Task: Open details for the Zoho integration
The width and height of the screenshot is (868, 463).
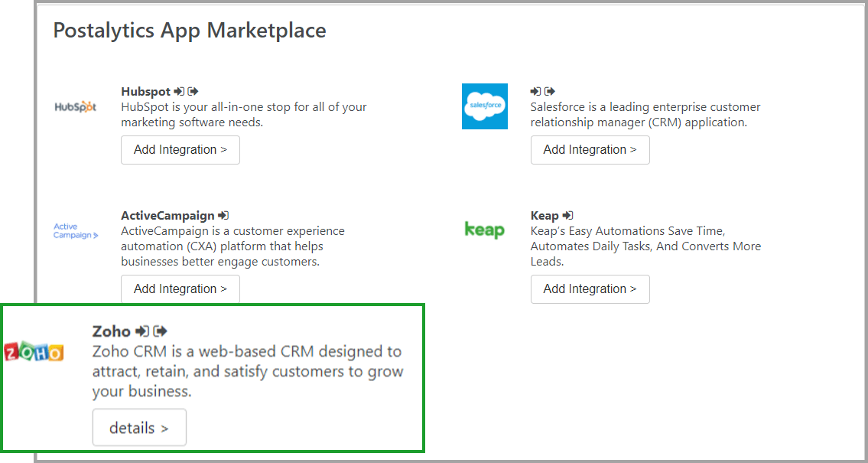Action: tap(139, 427)
